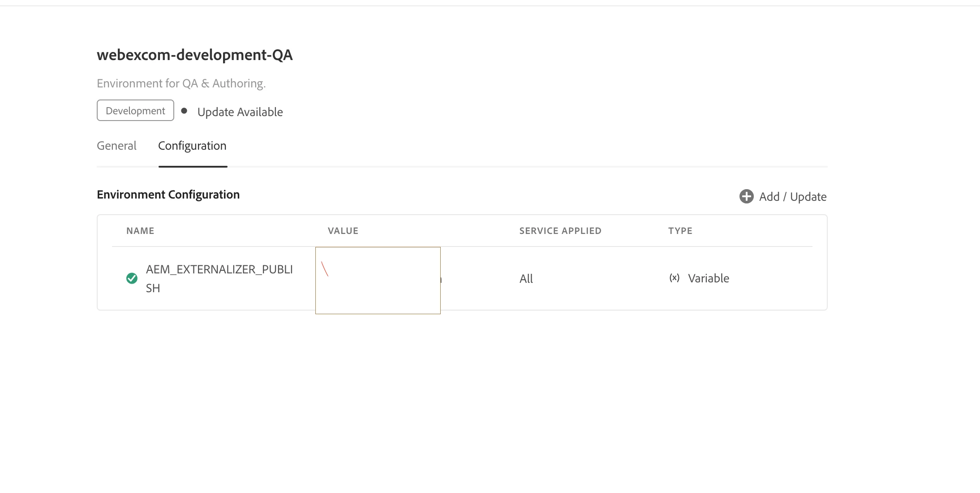
Task: Click the All service applied cell
Action: coord(526,279)
